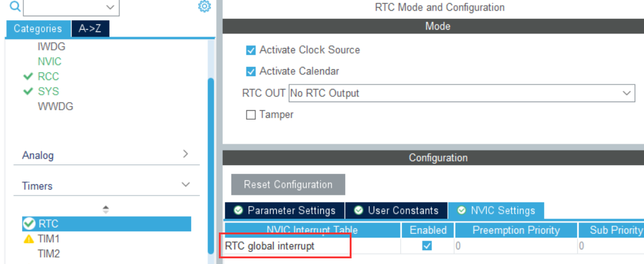Collapse the Timers category
The height and width of the screenshot is (264, 644).
pyautogui.click(x=185, y=185)
